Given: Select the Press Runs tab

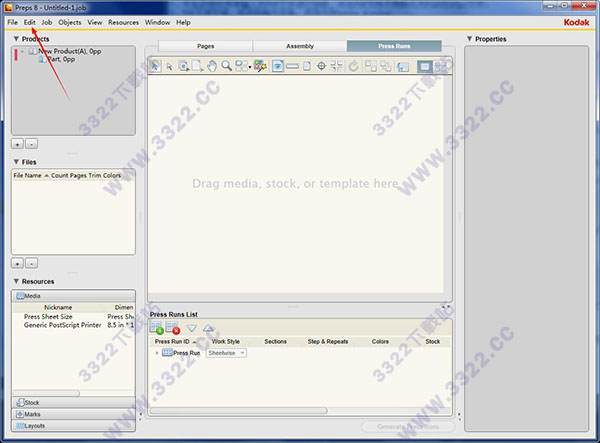Looking at the screenshot, I should [394, 46].
